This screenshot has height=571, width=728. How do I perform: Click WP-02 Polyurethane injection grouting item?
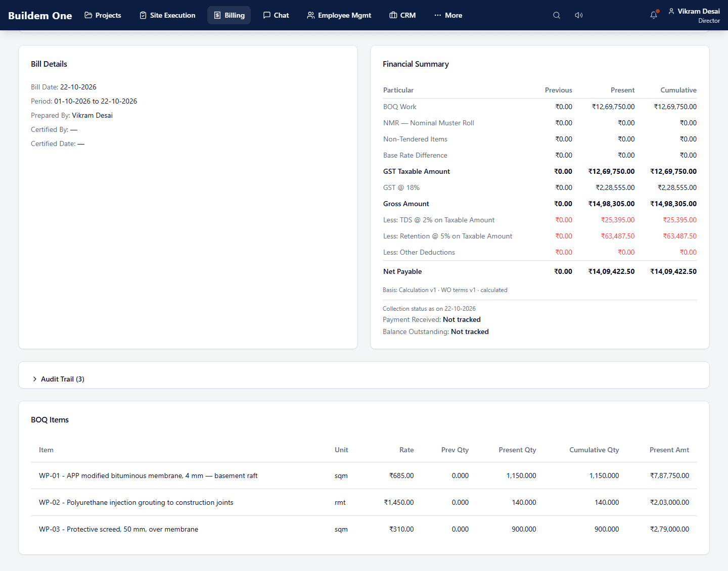point(136,502)
